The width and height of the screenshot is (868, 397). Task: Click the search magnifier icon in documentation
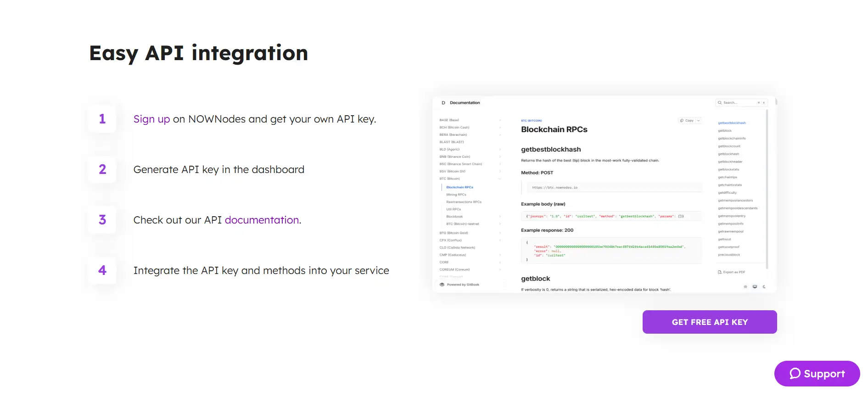720,103
